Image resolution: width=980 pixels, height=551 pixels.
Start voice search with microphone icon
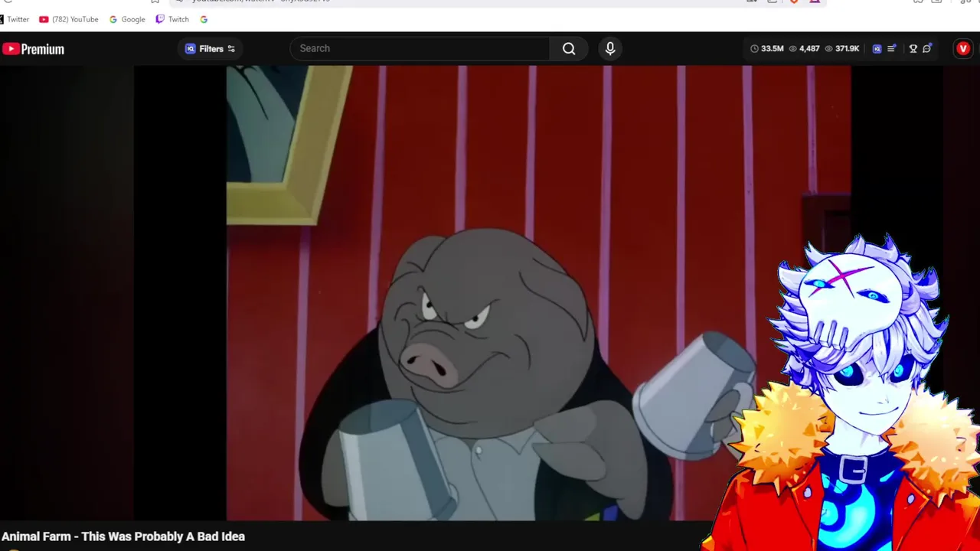(x=610, y=48)
